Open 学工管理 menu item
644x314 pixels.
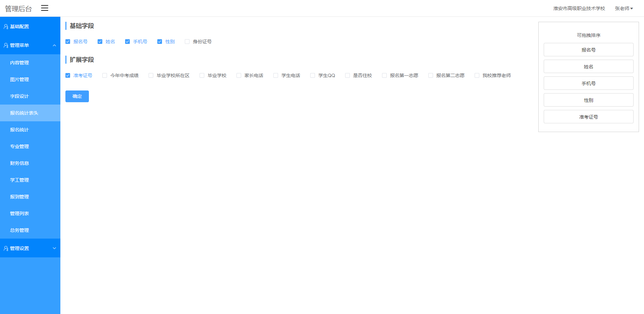[30, 180]
